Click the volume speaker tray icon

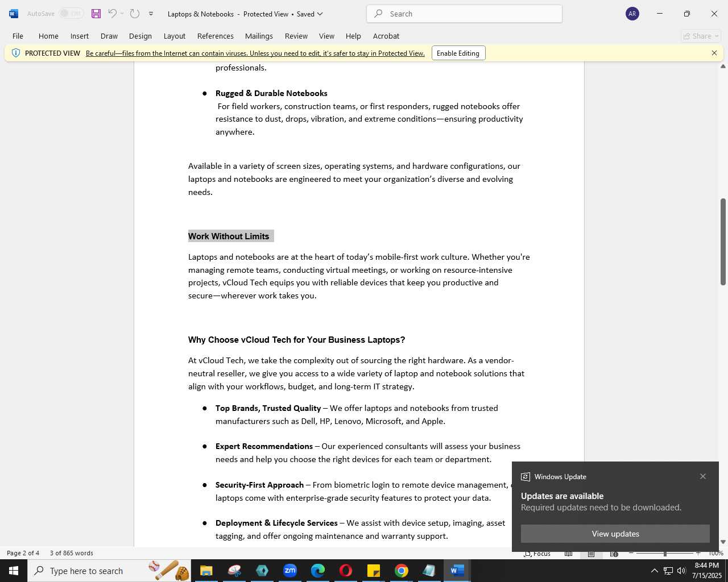click(681, 571)
